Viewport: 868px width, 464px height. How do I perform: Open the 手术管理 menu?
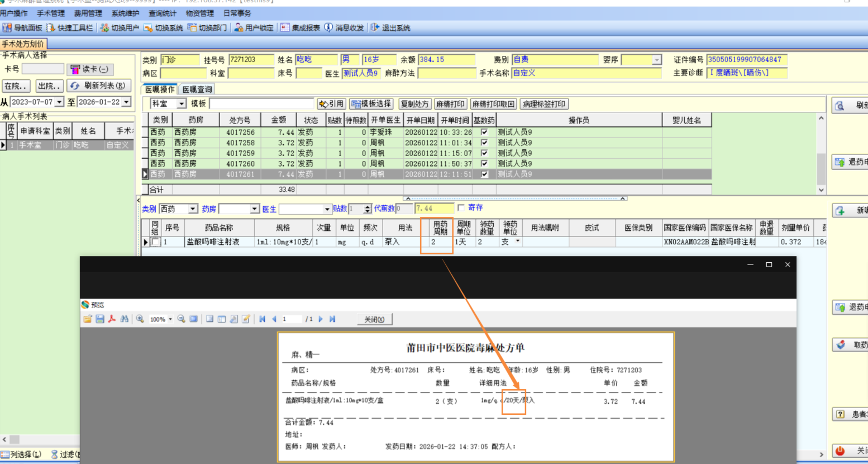pyautogui.click(x=51, y=13)
